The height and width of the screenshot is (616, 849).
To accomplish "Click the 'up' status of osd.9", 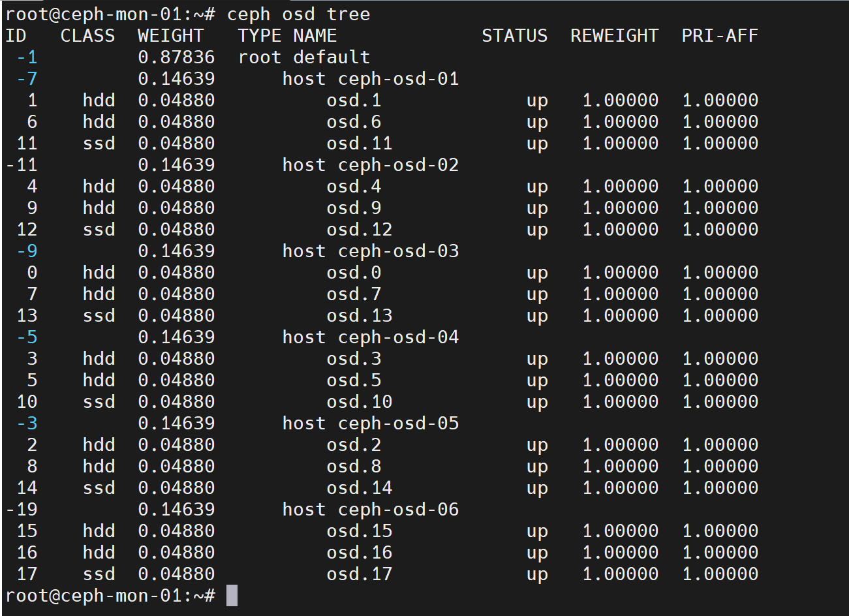I will 537,209.
